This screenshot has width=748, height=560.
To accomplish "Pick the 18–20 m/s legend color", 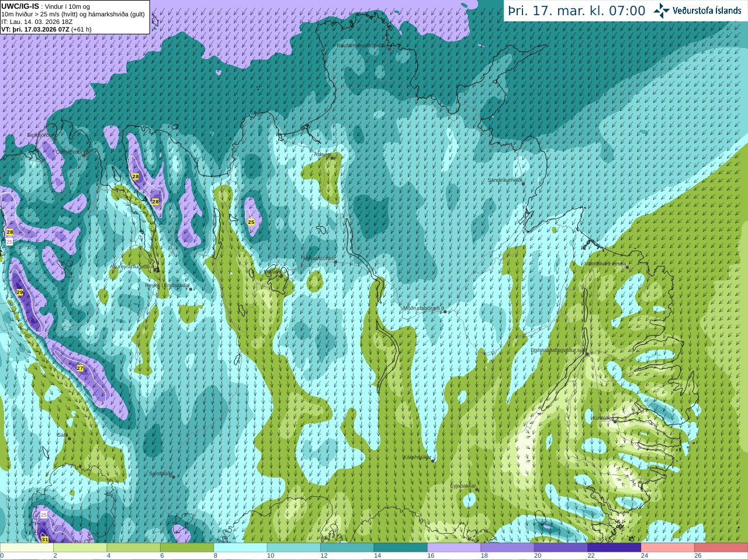I will pyautogui.click(x=508, y=548).
